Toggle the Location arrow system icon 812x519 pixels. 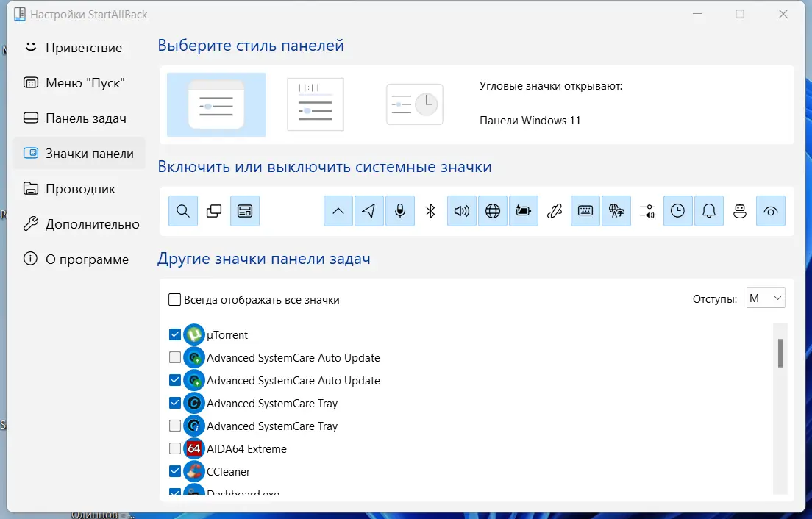(368, 211)
